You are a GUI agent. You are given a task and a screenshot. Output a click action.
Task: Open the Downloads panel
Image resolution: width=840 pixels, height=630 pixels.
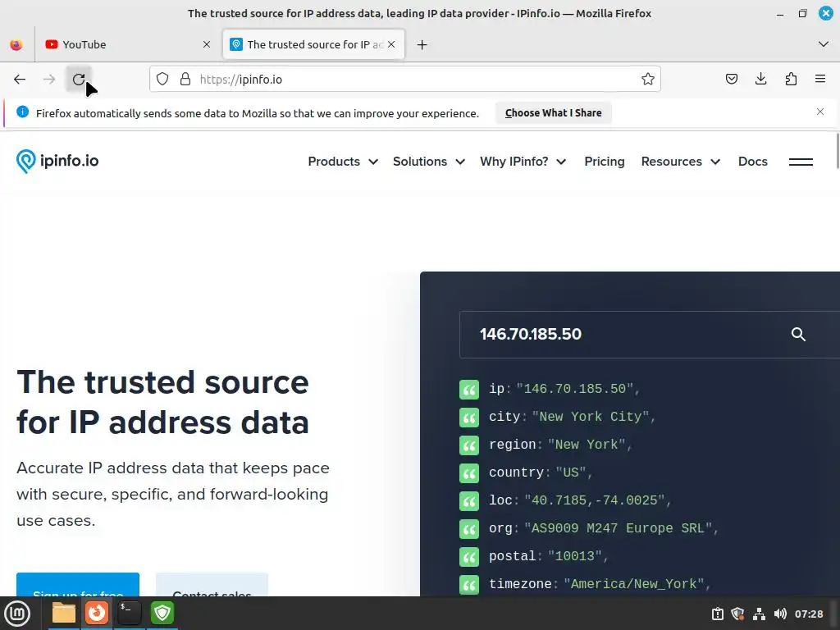tap(760, 80)
